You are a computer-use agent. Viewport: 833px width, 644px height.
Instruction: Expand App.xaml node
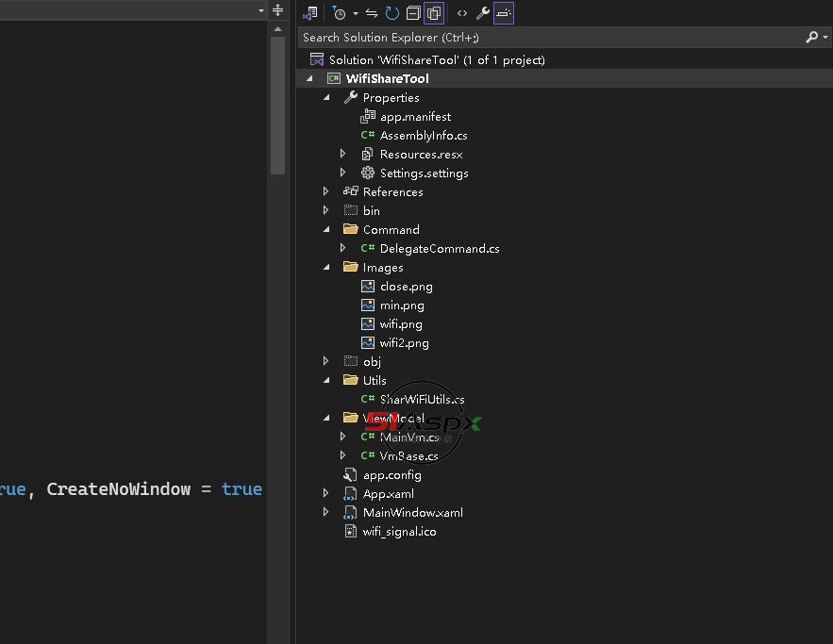coord(325,493)
